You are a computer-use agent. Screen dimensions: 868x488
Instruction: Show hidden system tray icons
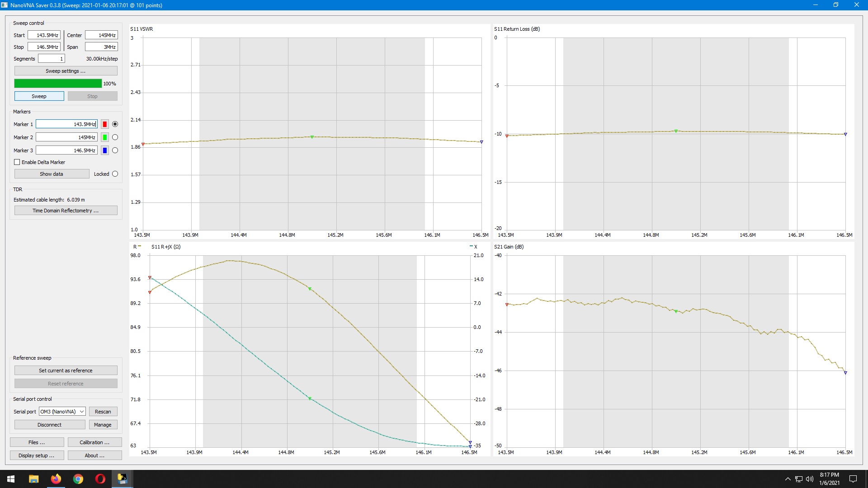788,479
